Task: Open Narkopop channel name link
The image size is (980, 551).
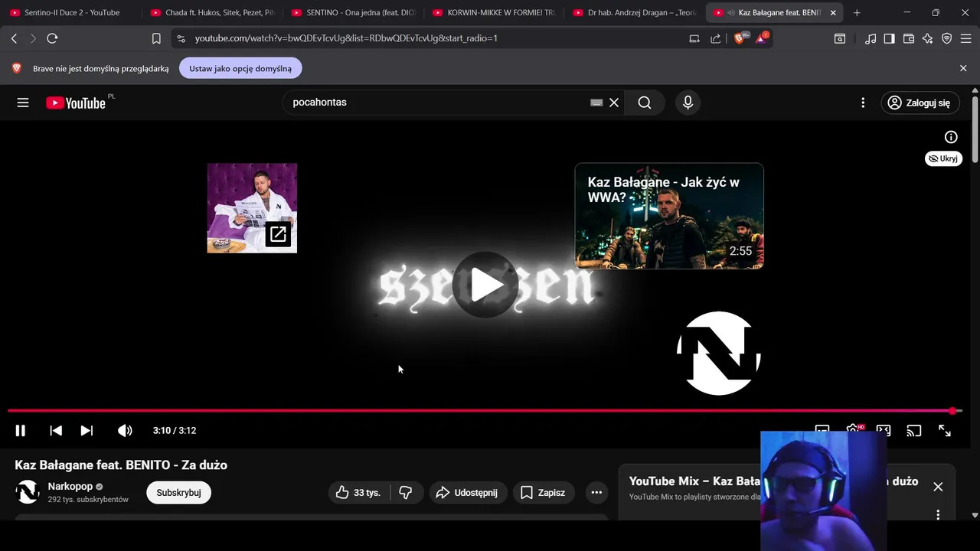Action: pos(70,487)
